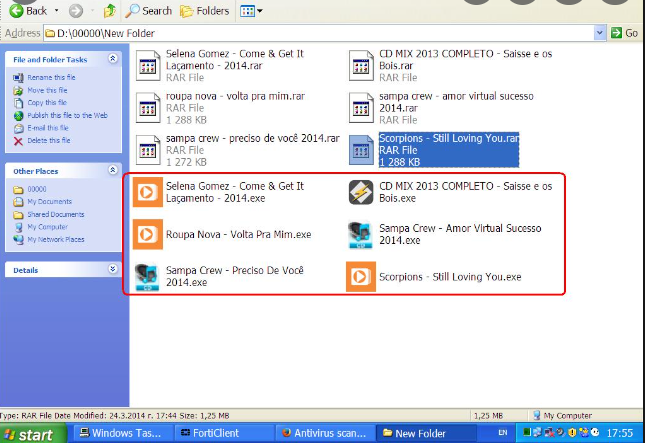Image resolution: width=645 pixels, height=443 pixels.
Task: Click the address bar path field
Action: pos(318,33)
